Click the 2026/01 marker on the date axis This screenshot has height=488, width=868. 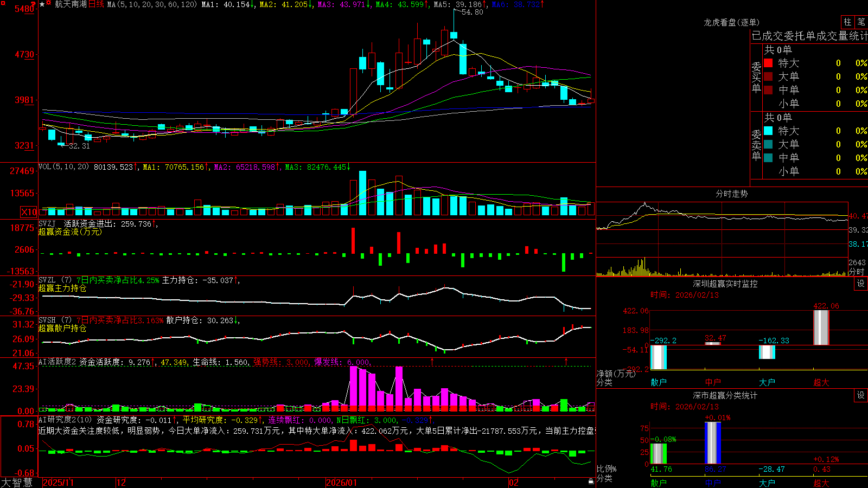click(342, 483)
